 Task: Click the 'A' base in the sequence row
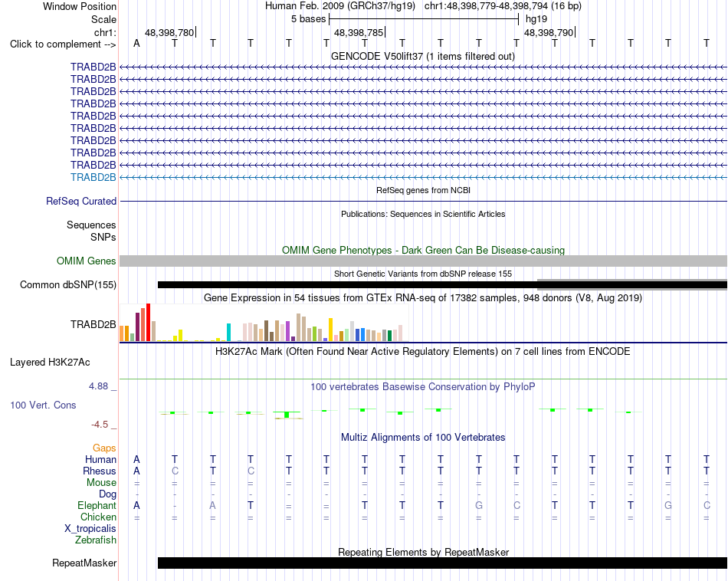click(x=136, y=43)
